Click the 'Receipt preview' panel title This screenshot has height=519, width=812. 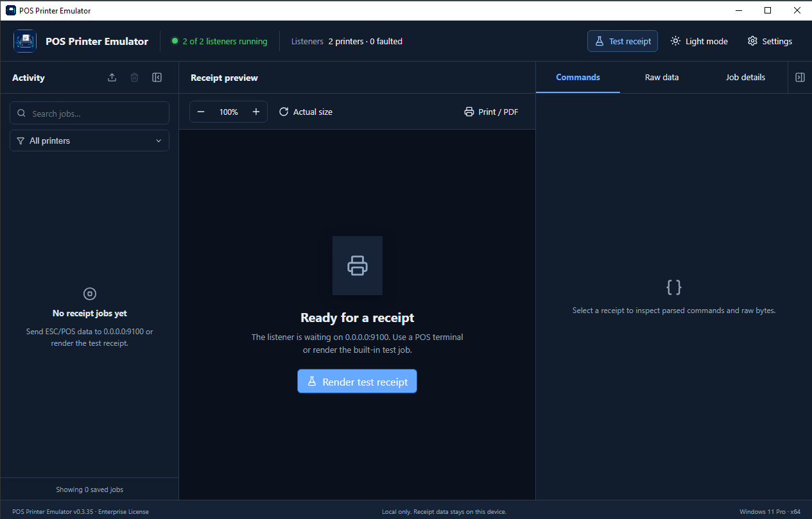tap(224, 78)
